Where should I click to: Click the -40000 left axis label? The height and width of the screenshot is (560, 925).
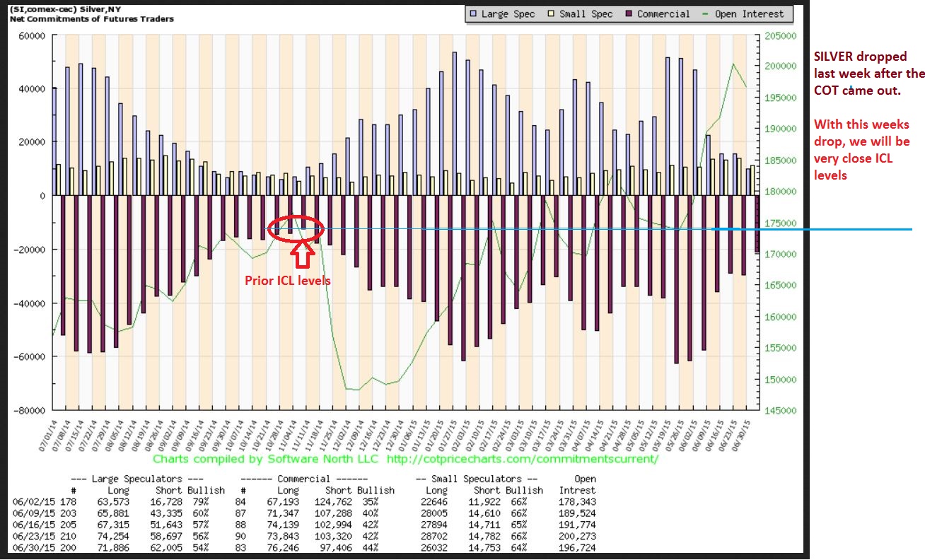coord(30,303)
